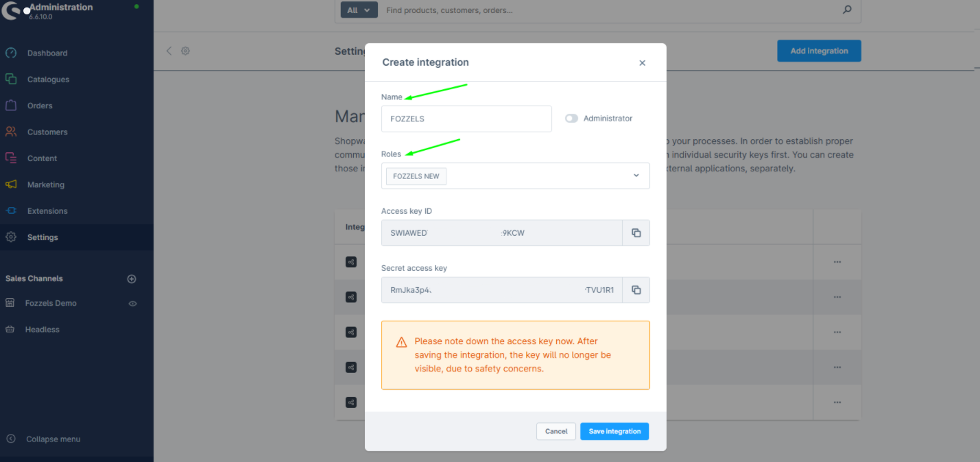980x462 pixels.
Task: Click the Name input field
Action: point(466,119)
